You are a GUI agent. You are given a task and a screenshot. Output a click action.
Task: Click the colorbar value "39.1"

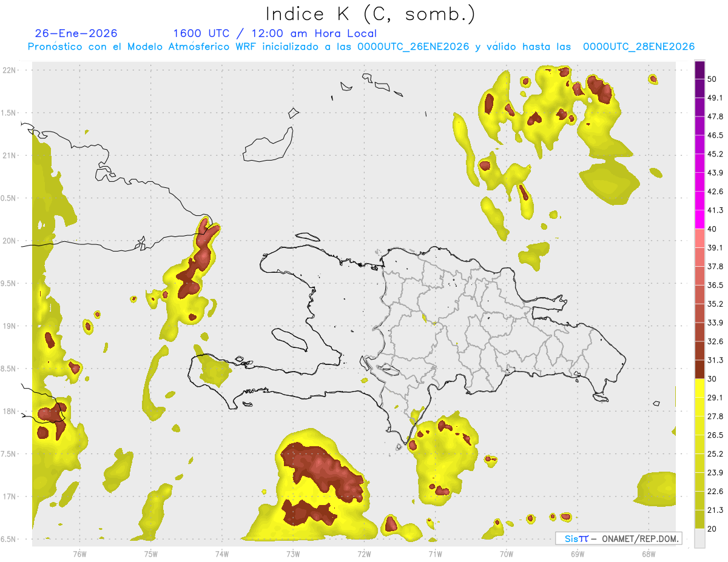point(715,248)
